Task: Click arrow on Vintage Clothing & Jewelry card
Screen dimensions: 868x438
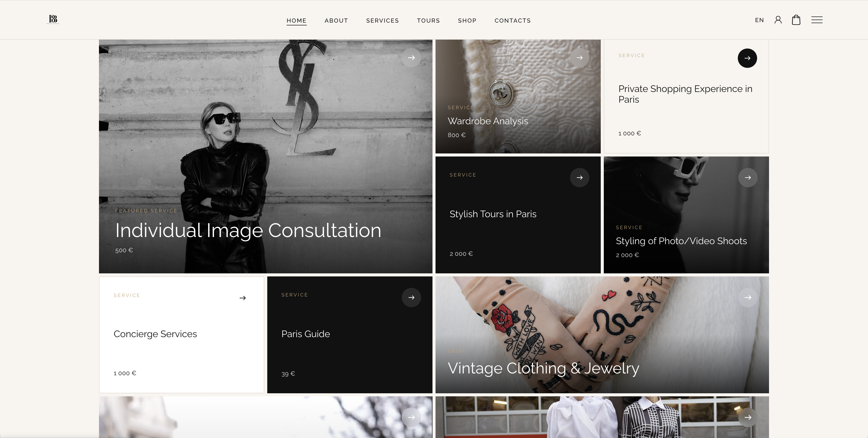Action: click(x=748, y=298)
